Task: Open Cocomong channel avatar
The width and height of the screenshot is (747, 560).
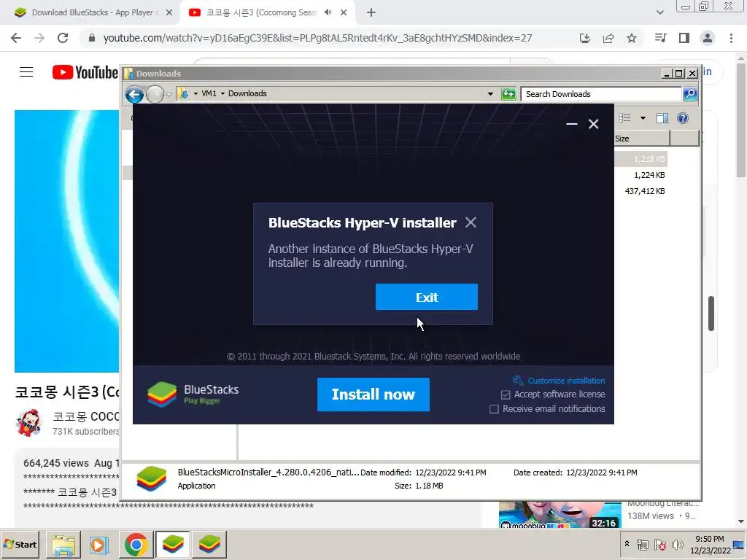Action: pos(29,423)
